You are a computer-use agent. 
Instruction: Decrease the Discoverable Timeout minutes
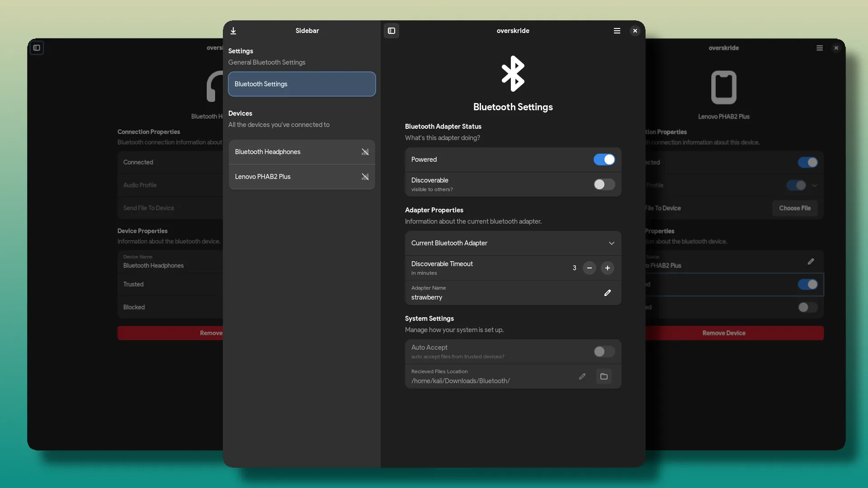(589, 268)
